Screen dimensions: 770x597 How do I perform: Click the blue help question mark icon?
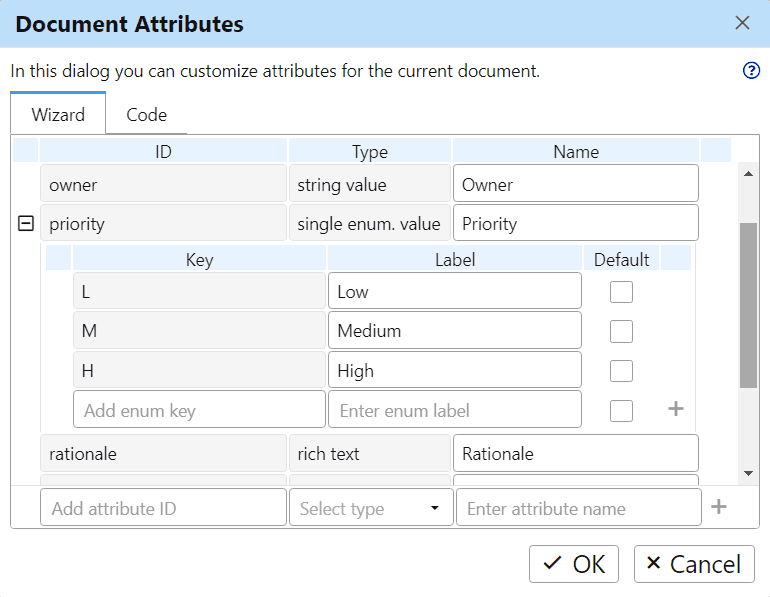click(x=752, y=71)
